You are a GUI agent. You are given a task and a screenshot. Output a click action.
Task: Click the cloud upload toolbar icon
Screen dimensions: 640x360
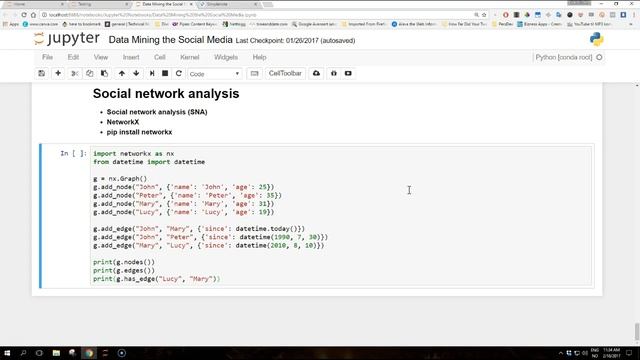pos(316,73)
